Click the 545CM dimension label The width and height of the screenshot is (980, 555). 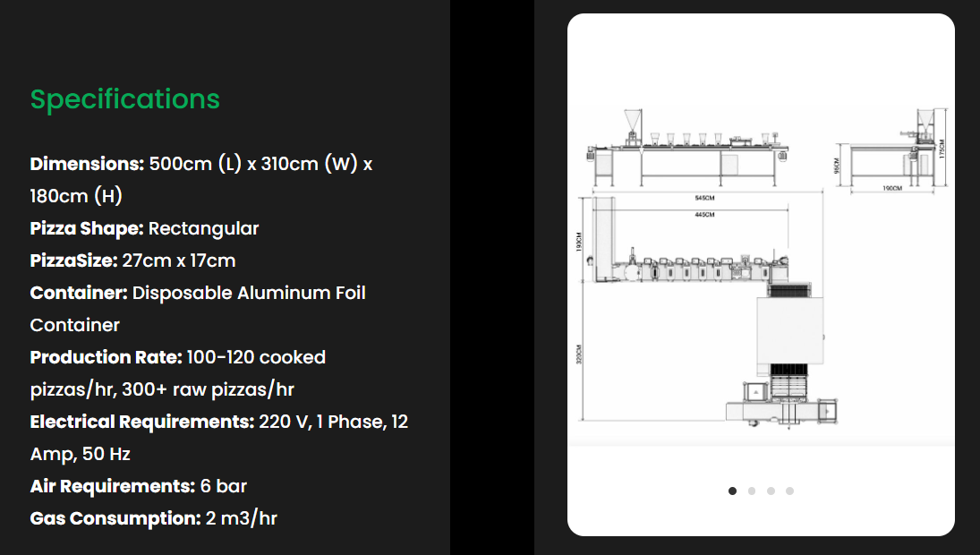704,197
